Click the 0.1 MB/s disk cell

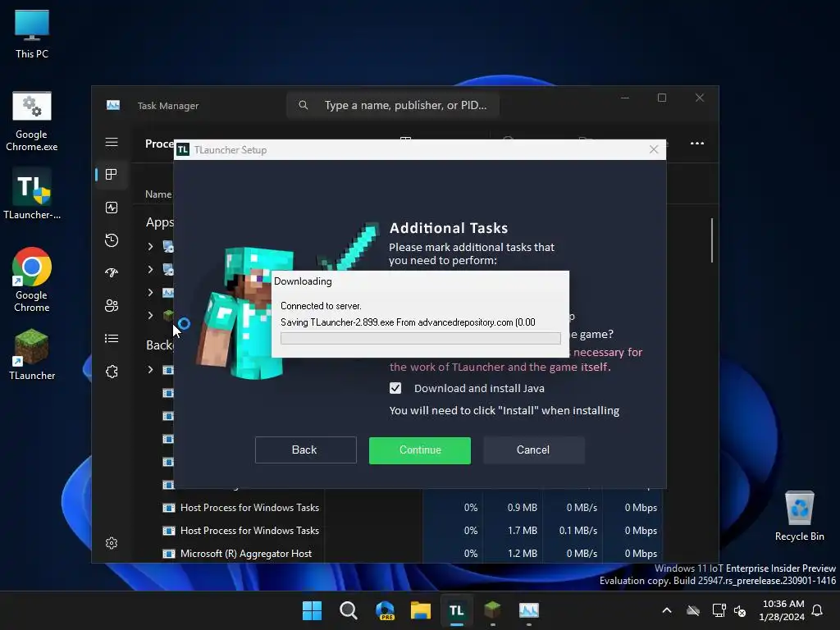578,531
